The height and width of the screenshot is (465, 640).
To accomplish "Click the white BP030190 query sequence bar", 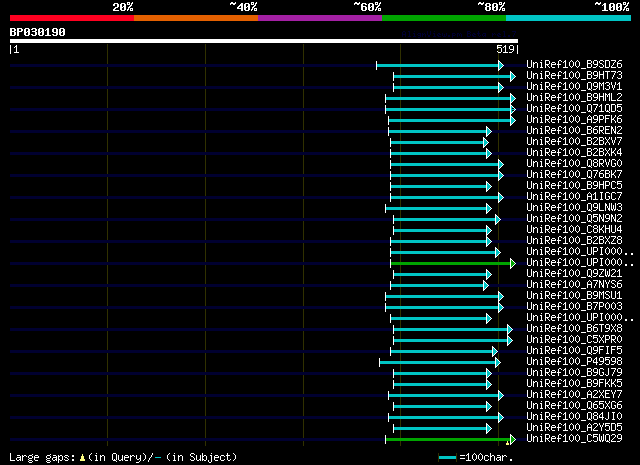I will (x=264, y=41).
